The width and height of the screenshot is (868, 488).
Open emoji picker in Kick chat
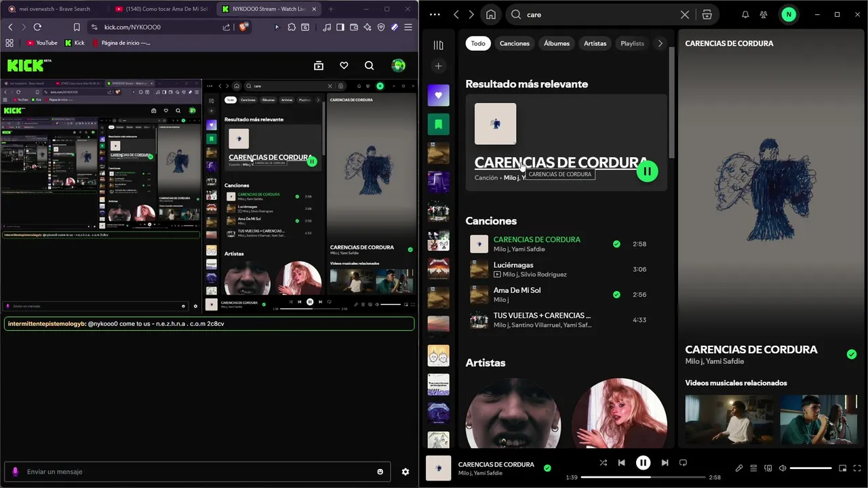pos(380,472)
